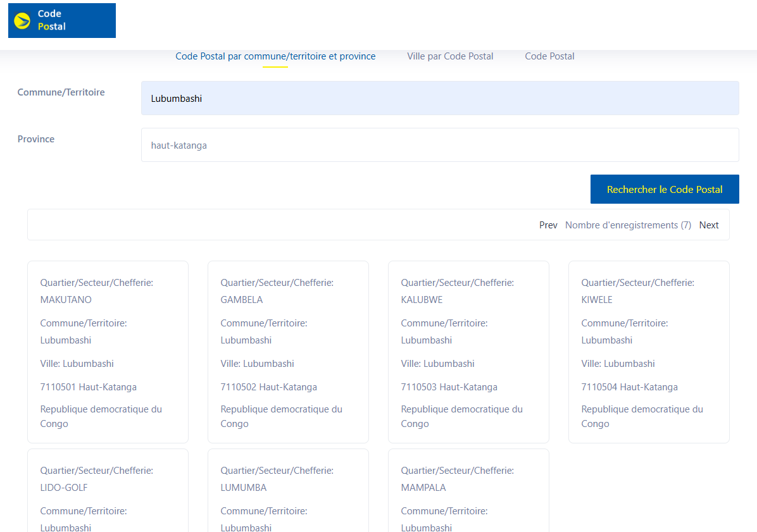This screenshot has height=532, width=757.
Task: Click the Commune/Territoire input field
Action: pos(439,98)
